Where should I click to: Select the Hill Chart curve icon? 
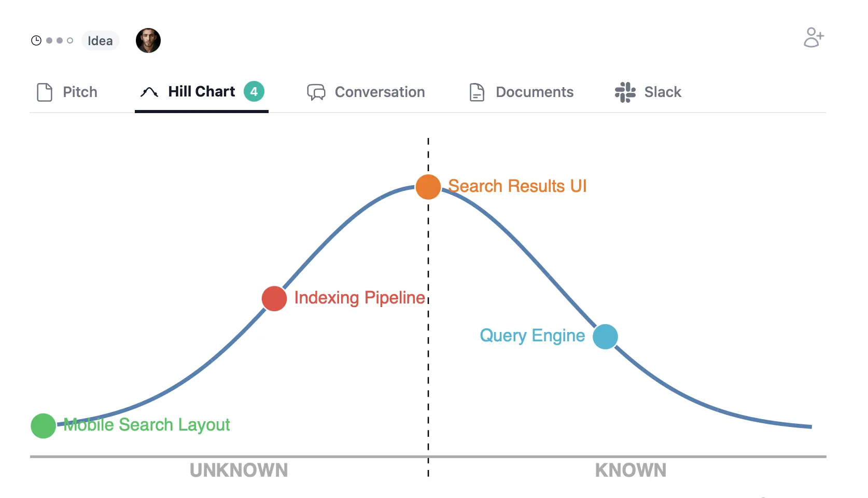coord(149,92)
